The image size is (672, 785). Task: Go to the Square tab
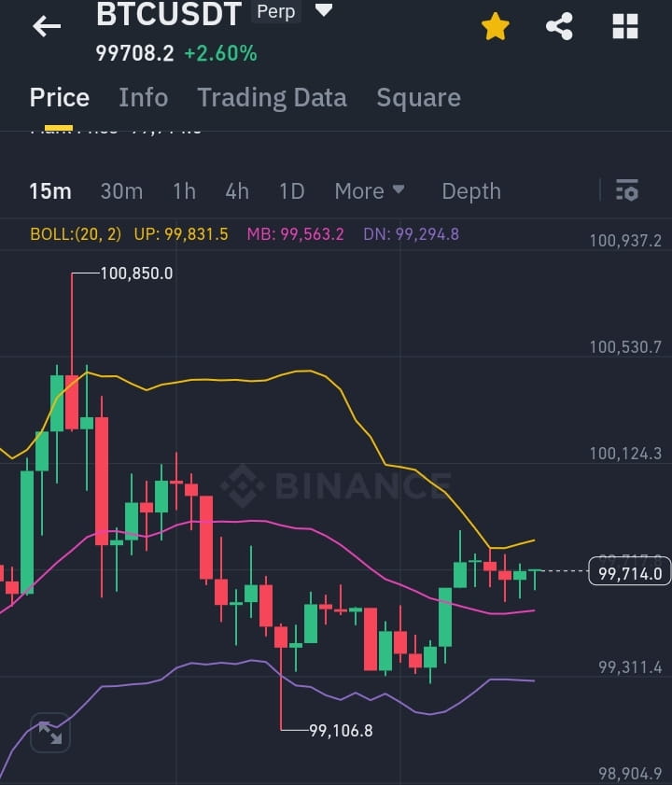(419, 98)
